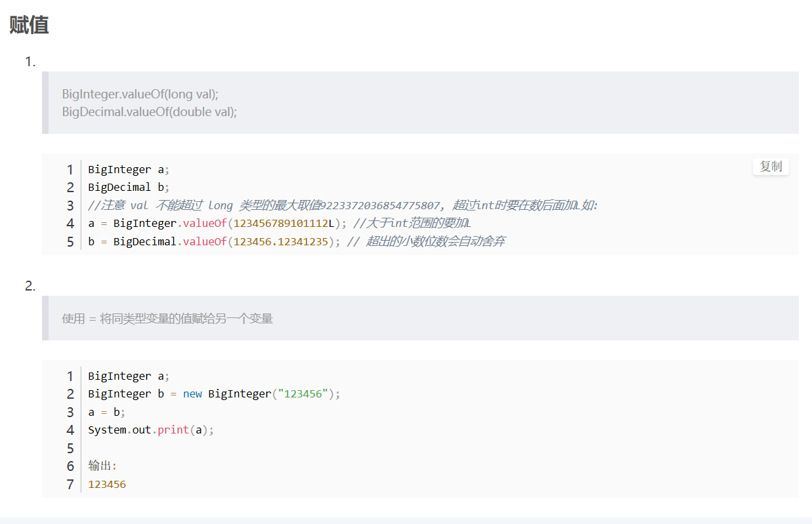Viewport: 812px width, 524px height.
Task: Click the "BigDecimal b;" code line
Action: (x=129, y=188)
